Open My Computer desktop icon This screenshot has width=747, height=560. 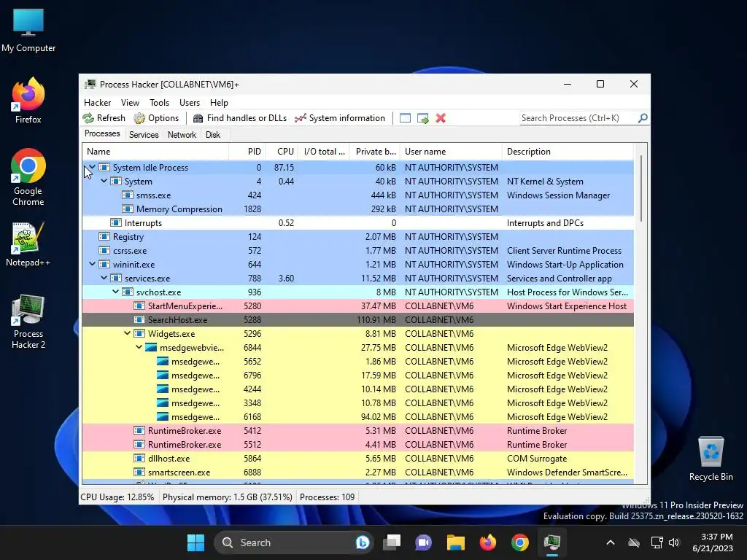click(28, 29)
